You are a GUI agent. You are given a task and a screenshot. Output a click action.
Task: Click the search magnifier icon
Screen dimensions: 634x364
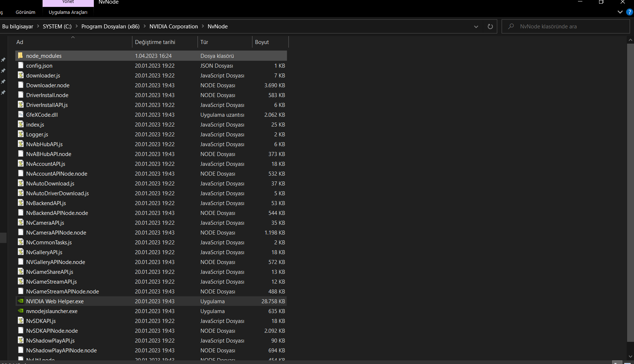[511, 26]
